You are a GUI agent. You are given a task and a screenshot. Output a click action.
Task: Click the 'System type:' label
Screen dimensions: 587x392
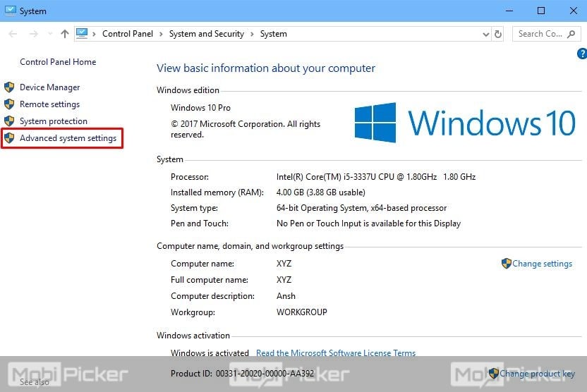(194, 208)
